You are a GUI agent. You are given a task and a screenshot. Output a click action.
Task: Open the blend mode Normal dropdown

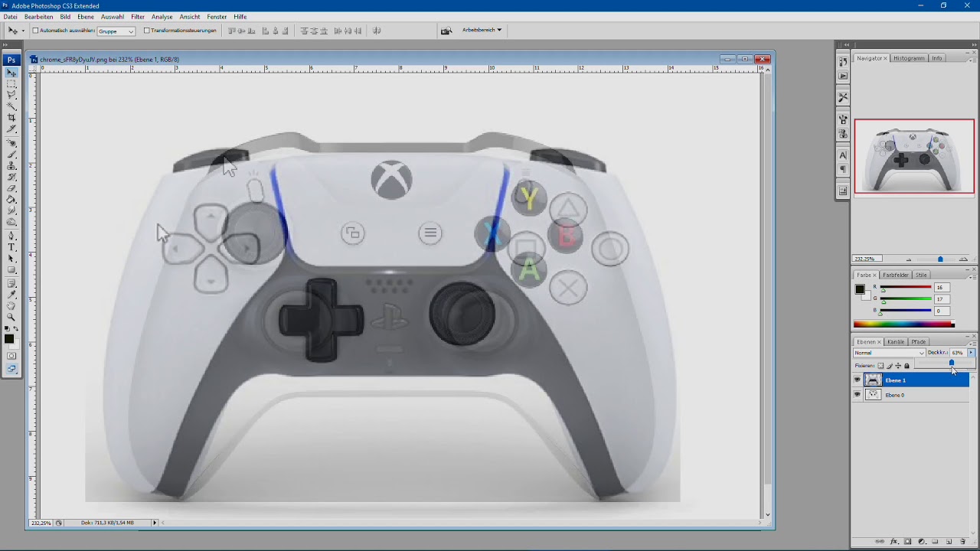coord(889,353)
